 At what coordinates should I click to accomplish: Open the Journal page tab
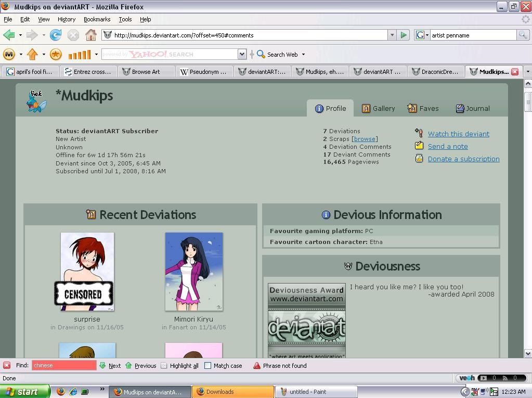(473, 109)
